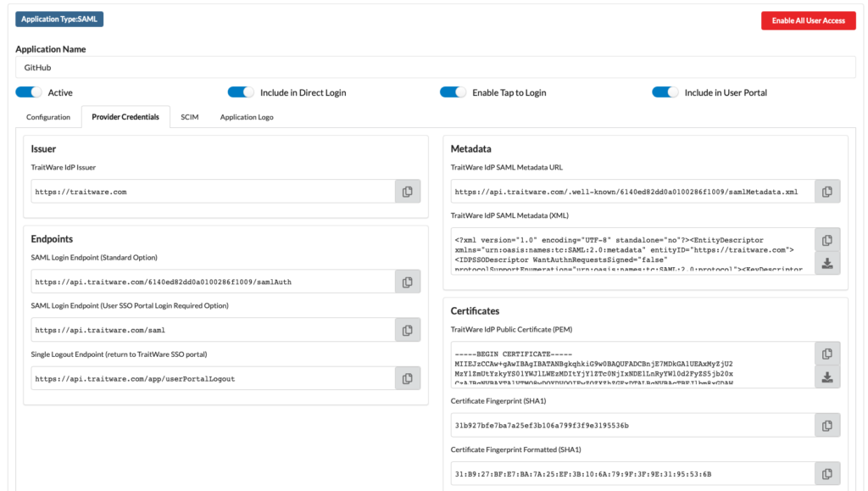Image resolution: width=868 pixels, height=491 pixels.
Task: Switch to the Configuration tab
Action: [x=48, y=117]
